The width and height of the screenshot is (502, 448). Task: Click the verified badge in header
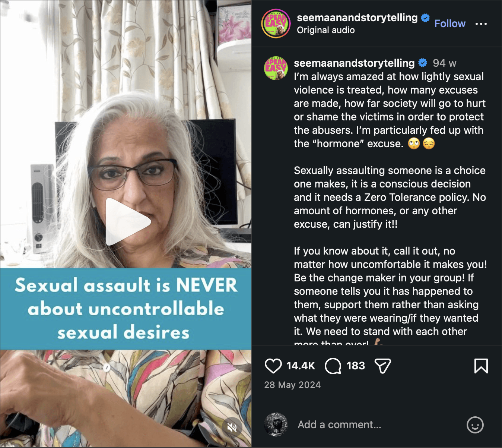pos(425,18)
